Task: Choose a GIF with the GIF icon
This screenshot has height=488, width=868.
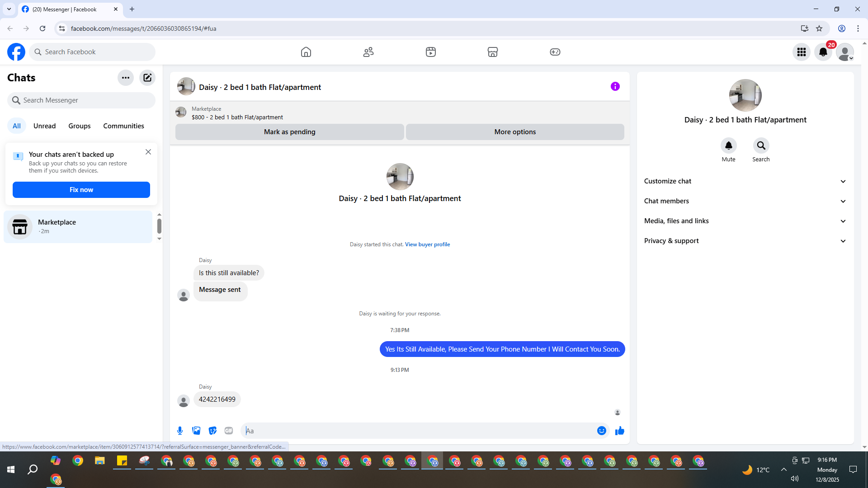Action: (x=229, y=431)
